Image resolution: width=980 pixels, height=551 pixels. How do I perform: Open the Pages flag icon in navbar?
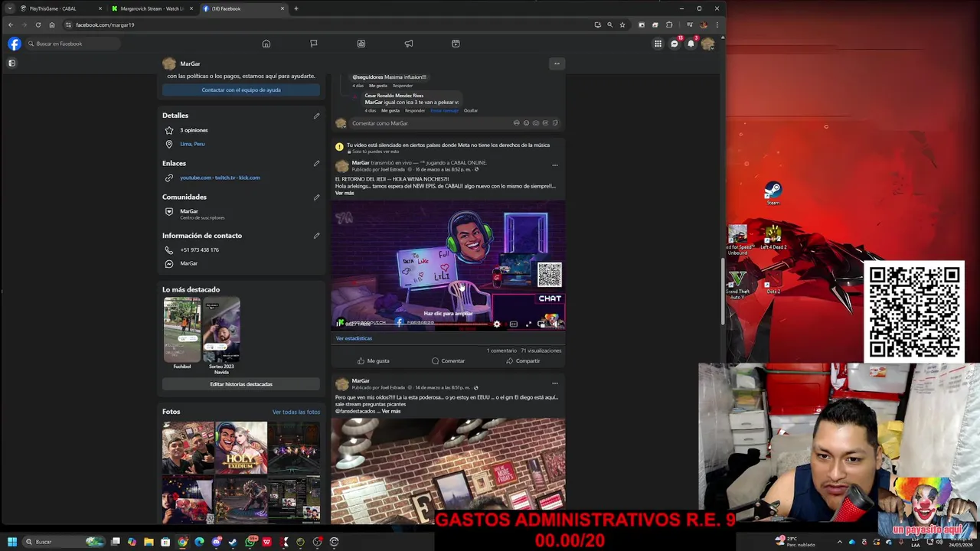coord(314,44)
